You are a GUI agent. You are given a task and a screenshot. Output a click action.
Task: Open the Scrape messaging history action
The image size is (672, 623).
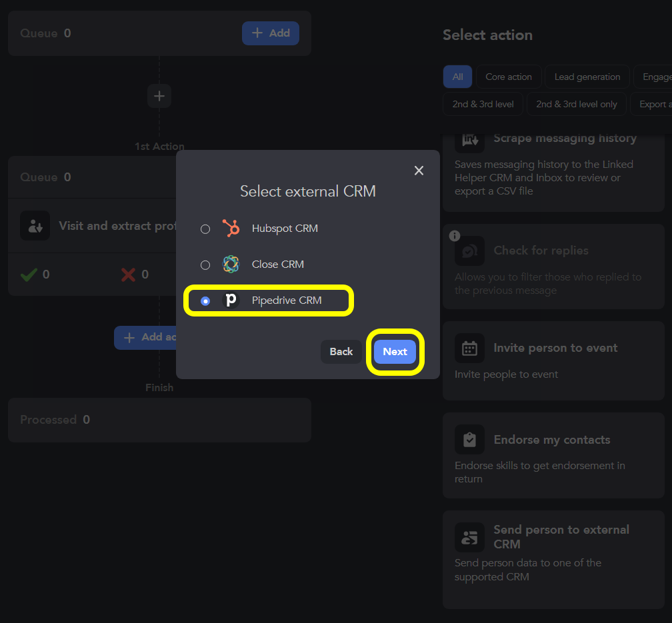point(554,173)
